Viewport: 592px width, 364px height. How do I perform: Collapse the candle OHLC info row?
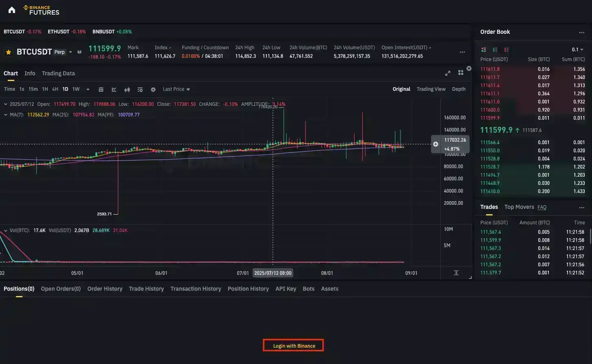[6, 104]
